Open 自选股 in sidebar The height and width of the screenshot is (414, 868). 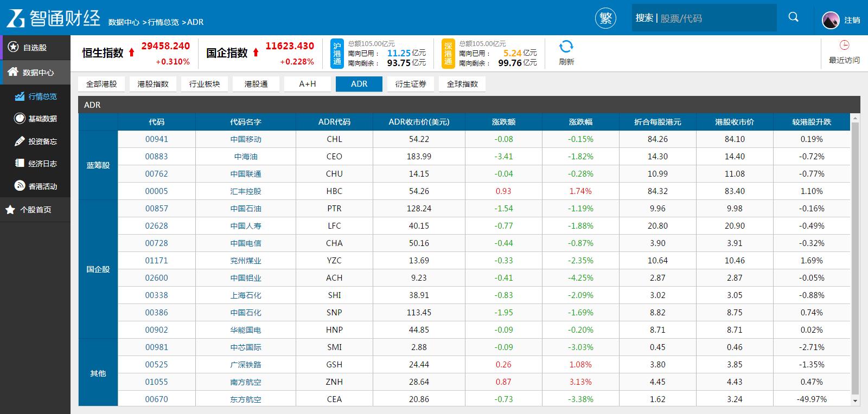coord(35,48)
